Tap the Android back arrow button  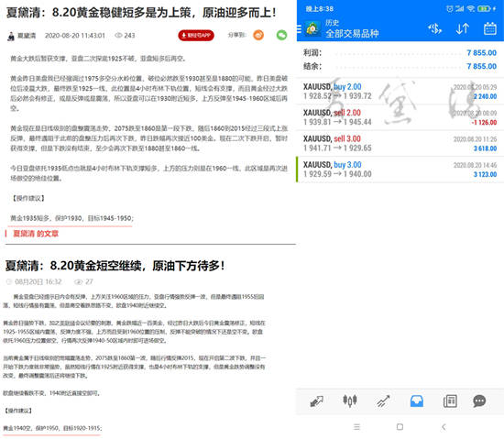point(444,427)
